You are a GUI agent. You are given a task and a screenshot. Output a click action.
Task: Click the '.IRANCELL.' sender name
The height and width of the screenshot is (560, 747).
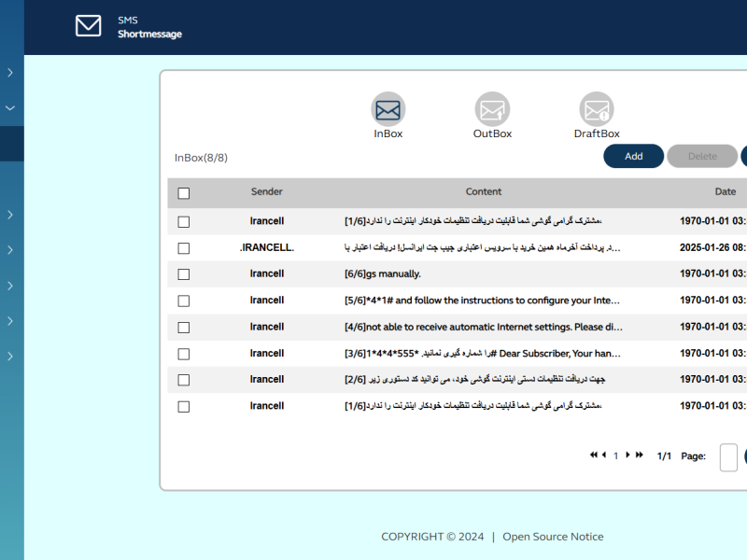[x=267, y=247]
